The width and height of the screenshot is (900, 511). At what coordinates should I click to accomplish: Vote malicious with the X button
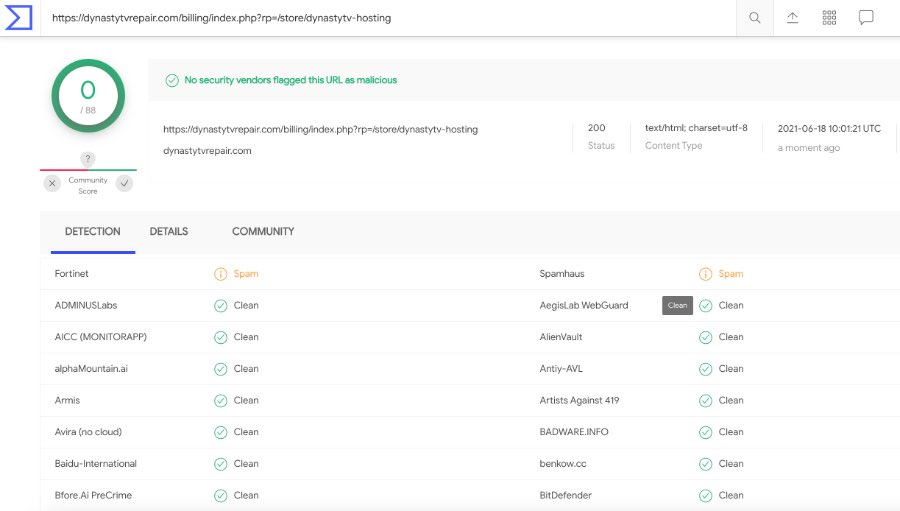tap(52, 183)
